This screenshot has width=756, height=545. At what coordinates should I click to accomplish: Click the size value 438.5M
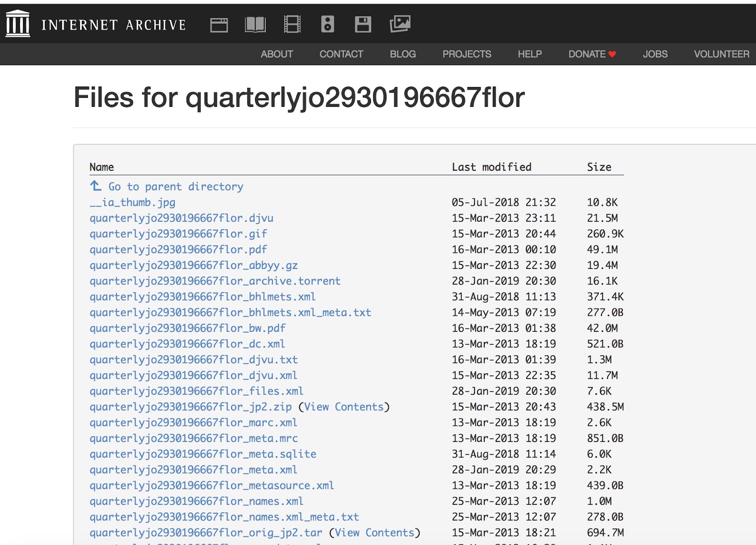(605, 407)
